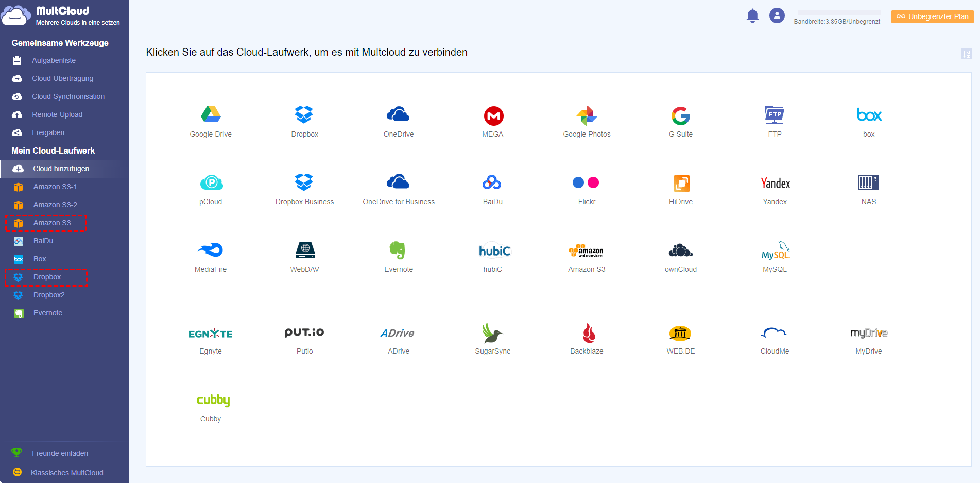Click the Unbegrenzter Plan button

point(933,16)
